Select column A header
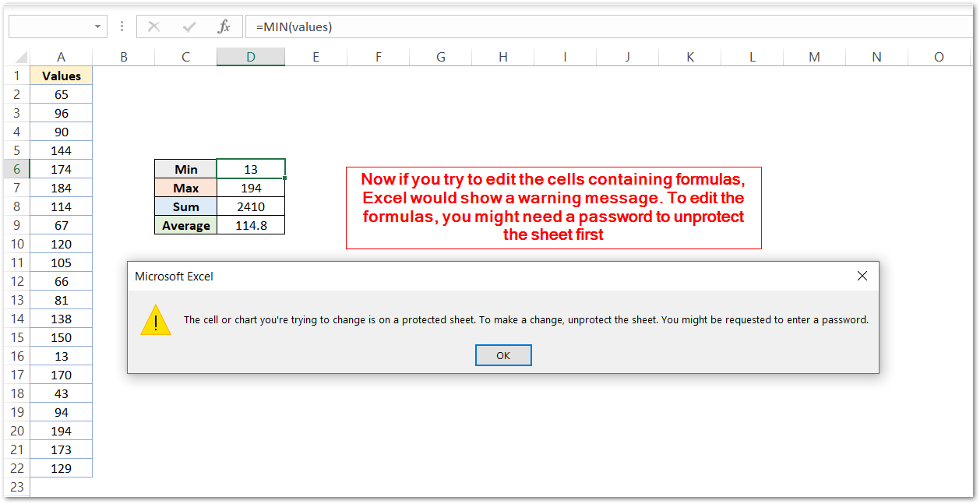 point(61,56)
